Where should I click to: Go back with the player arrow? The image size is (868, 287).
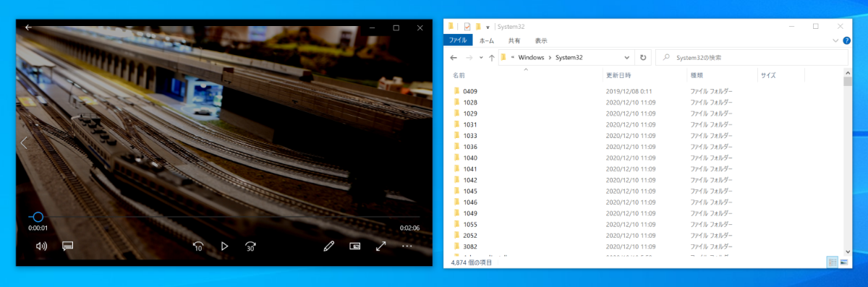pos(28,27)
